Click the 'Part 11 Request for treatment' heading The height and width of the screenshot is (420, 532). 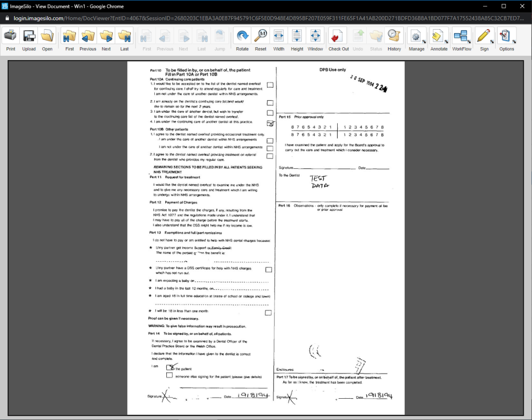click(x=175, y=177)
